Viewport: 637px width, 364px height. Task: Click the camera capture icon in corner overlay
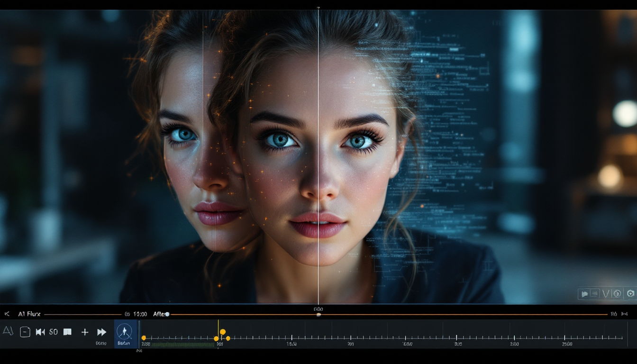(x=630, y=294)
